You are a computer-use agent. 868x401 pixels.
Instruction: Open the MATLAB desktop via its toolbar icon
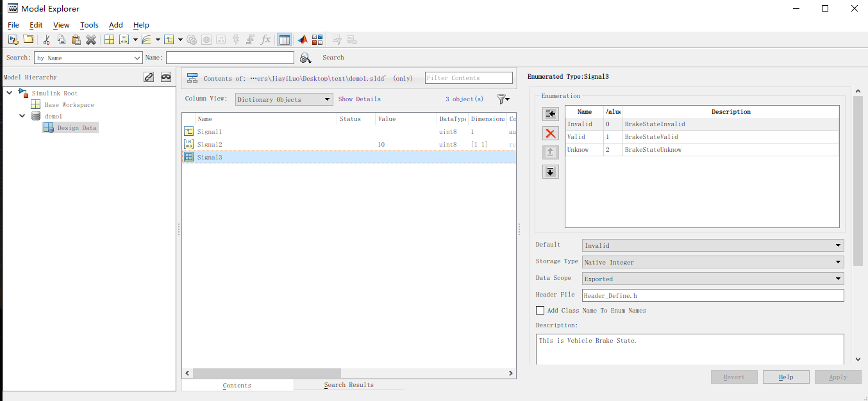pos(302,39)
